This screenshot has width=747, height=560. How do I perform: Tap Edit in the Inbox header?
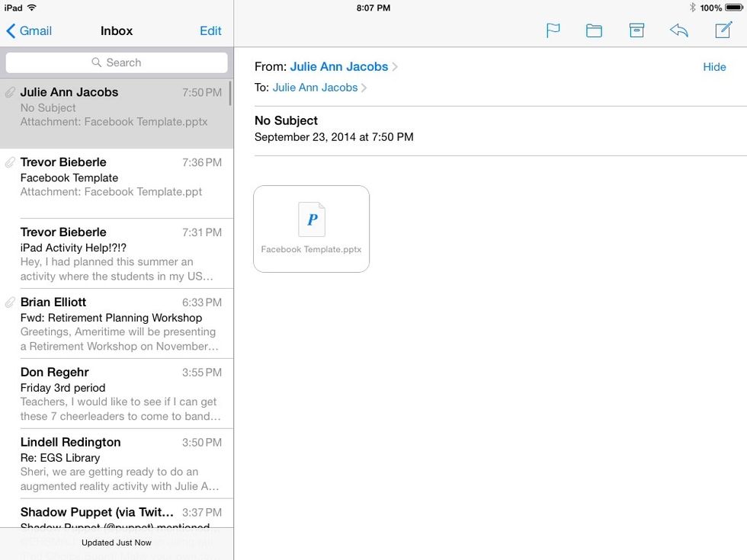click(210, 30)
